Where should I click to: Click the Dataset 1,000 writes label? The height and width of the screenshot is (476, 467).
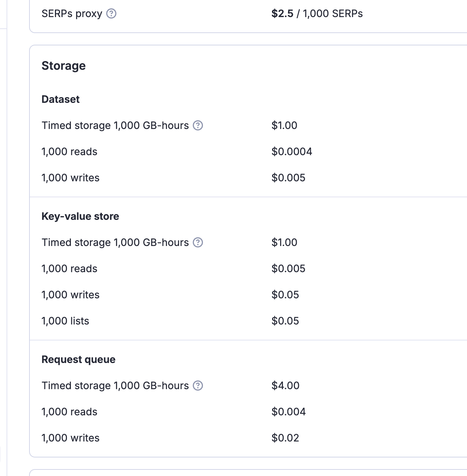71,178
